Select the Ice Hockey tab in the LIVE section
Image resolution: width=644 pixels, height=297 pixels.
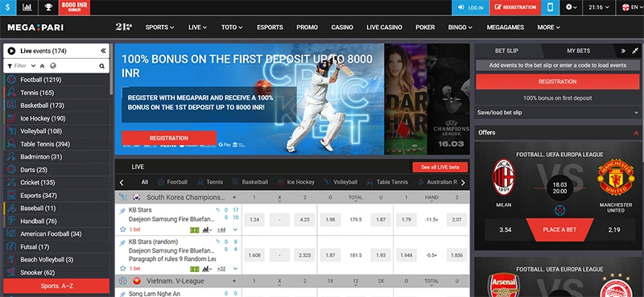pyautogui.click(x=295, y=182)
